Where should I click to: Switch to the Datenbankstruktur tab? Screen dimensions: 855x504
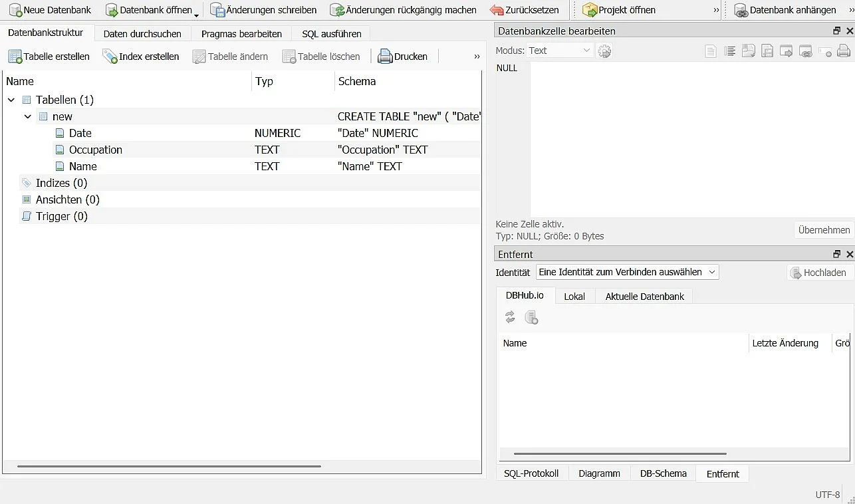coord(45,33)
